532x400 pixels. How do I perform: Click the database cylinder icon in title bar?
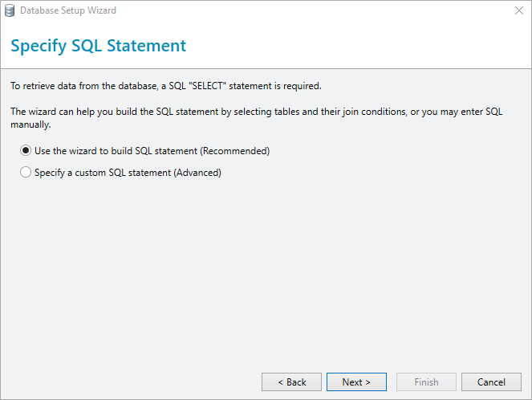pyautogui.click(x=10, y=10)
